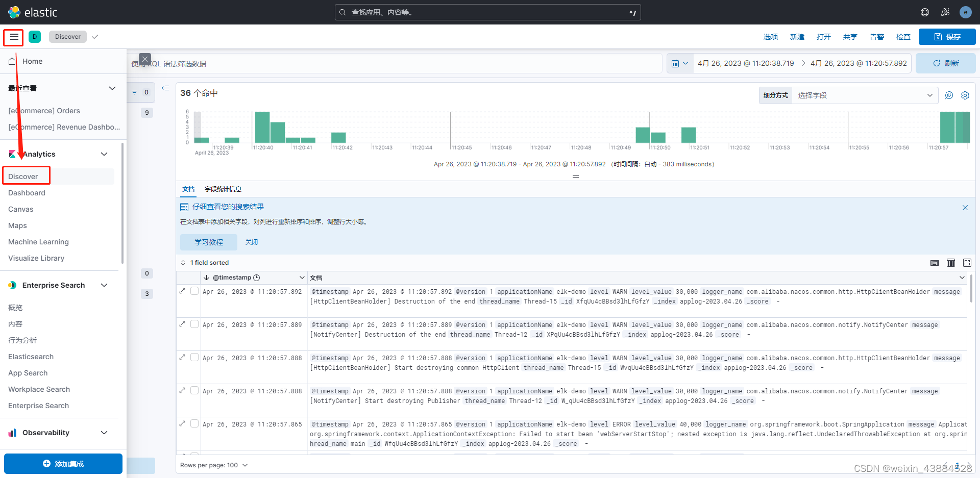Click 告警 in the top menu
980x478 pixels.
(877, 37)
